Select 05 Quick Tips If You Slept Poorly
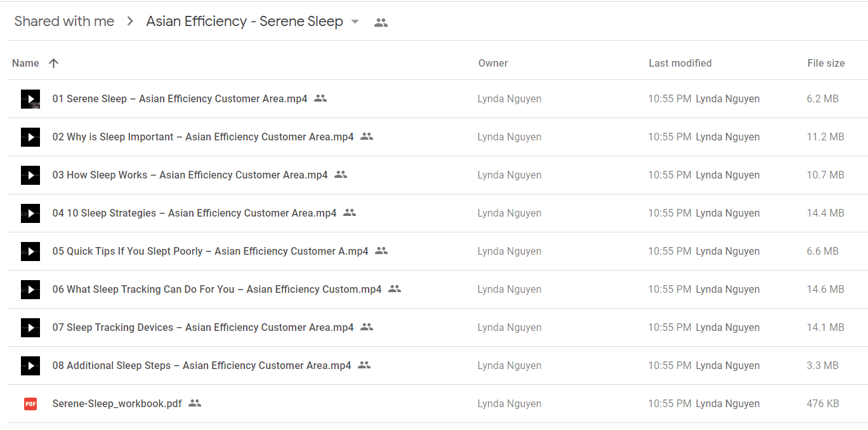This screenshot has height=430, width=868. point(210,251)
